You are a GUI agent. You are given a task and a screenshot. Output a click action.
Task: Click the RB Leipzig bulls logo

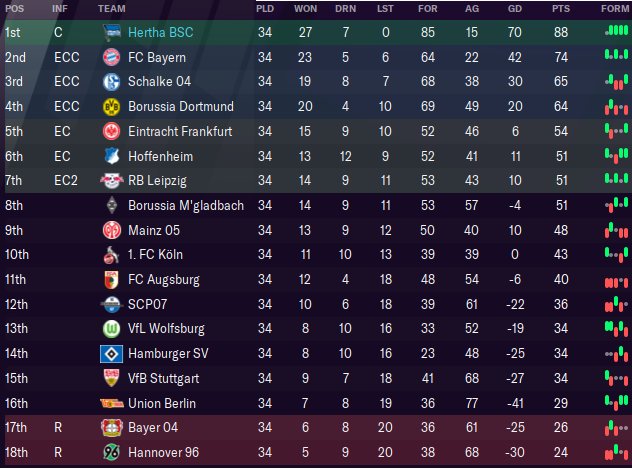coord(111,181)
